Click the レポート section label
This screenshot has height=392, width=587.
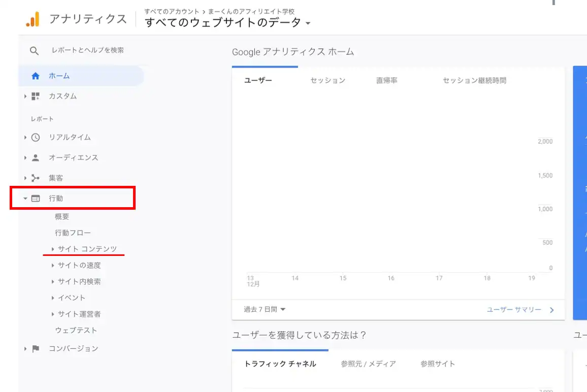click(42, 119)
